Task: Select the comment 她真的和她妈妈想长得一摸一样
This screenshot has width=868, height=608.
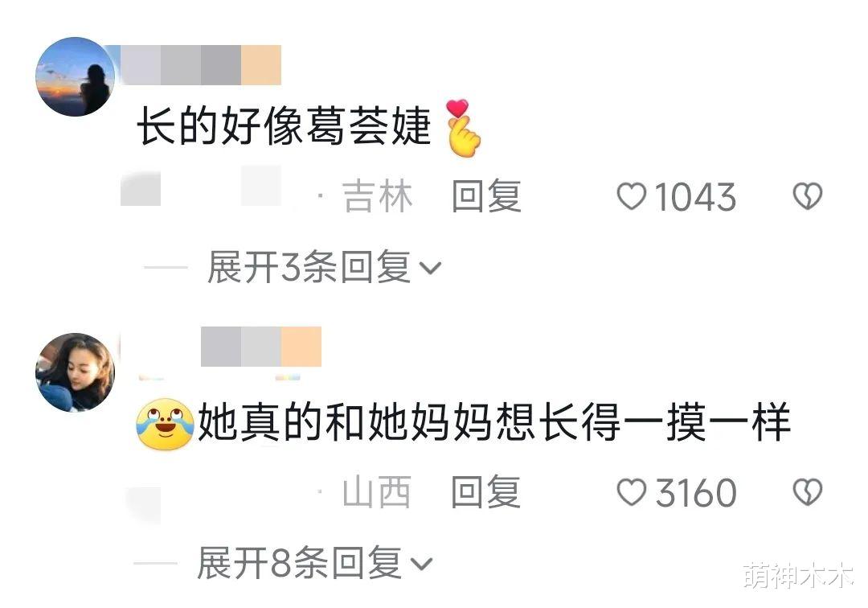Action: point(493,422)
